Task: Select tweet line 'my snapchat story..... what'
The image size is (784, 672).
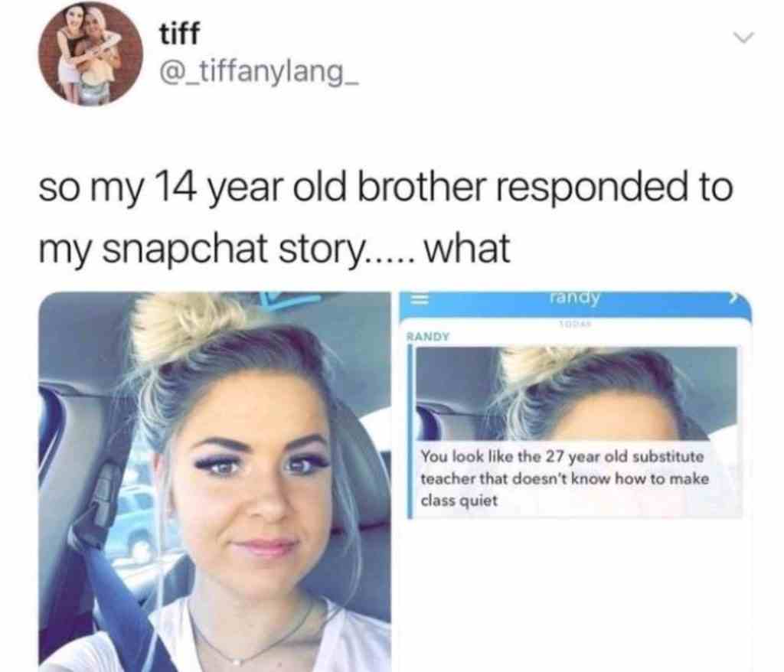Action: (275, 249)
